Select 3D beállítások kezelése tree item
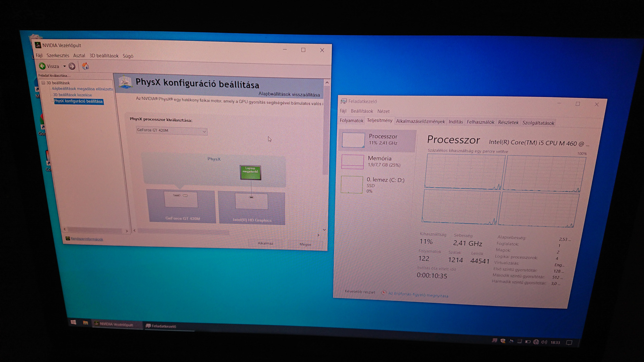The height and width of the screenshot is (362, 644). [72, 95]
